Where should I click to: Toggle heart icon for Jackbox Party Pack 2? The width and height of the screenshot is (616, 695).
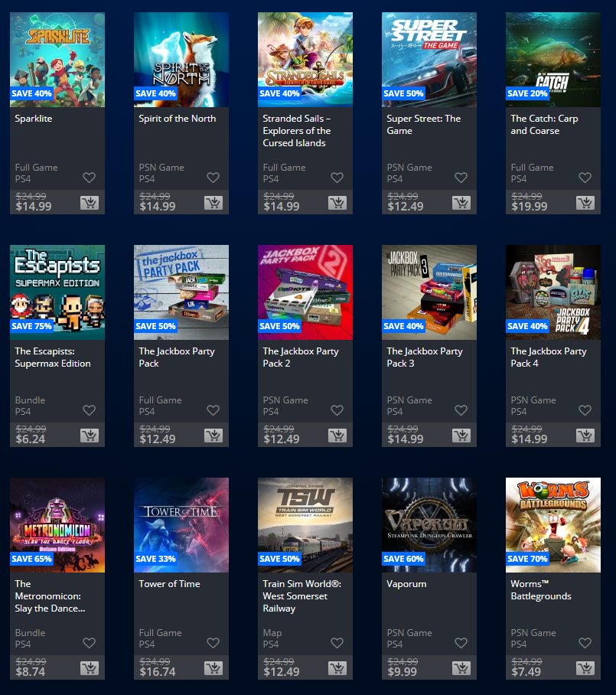pyautogui.click(x=337, y=410)
